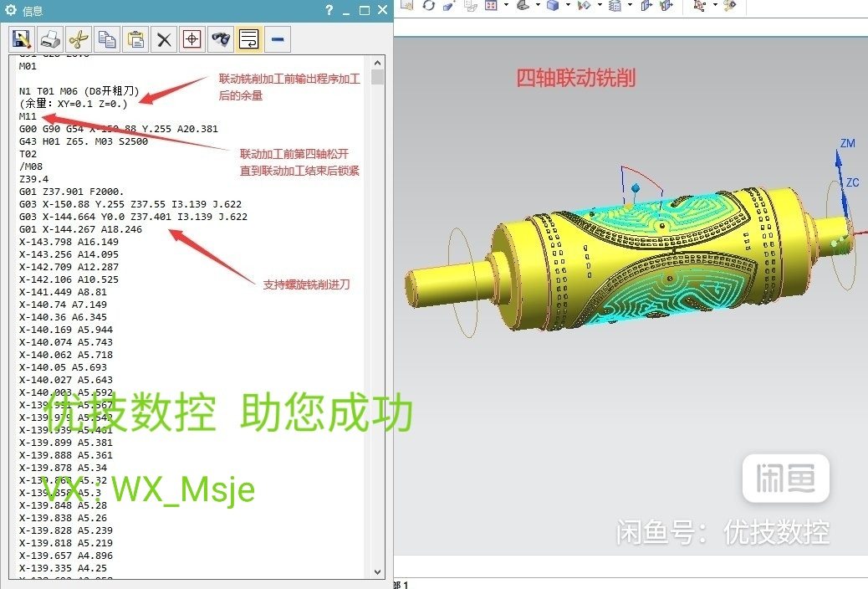Click line 'X-143.798 A16.149'

[x=69, y=242]
